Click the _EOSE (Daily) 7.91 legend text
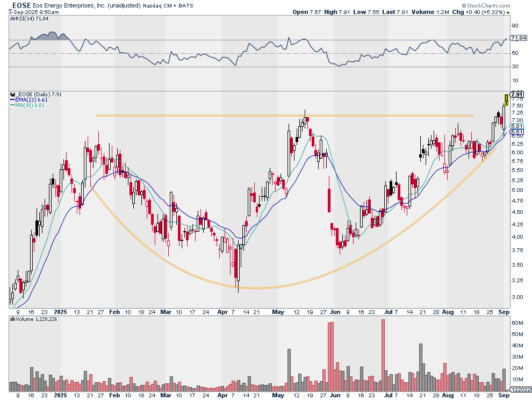 coord(39,95)
